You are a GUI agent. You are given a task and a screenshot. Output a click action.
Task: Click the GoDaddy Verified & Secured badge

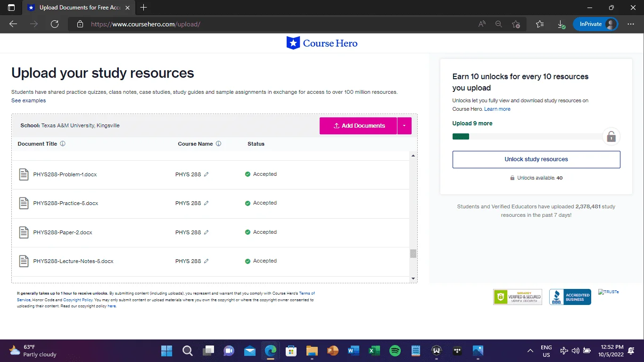pyautogui.click(x=518, y=297)
